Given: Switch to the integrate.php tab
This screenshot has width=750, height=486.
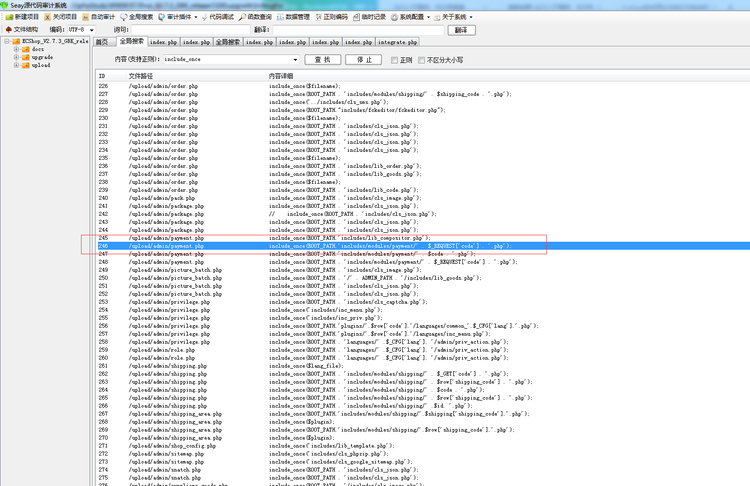Looking at the screenshot, I should [397, 42].
